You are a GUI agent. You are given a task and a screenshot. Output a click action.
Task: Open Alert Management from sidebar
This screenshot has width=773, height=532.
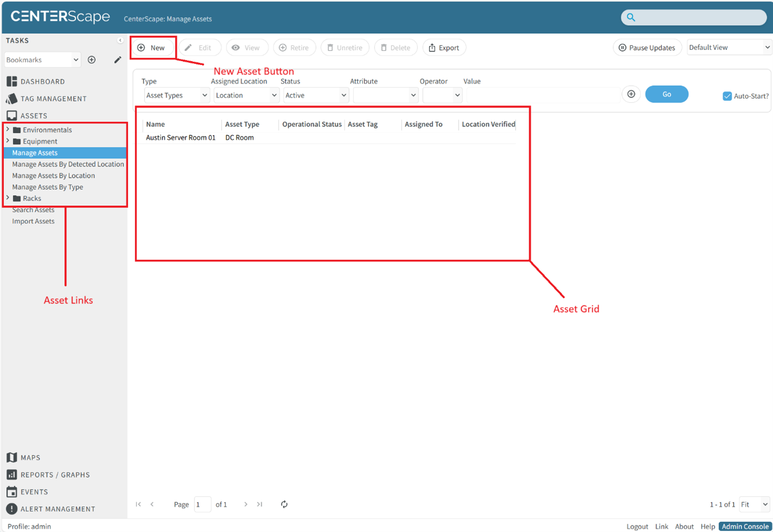(x=57, y=509)
